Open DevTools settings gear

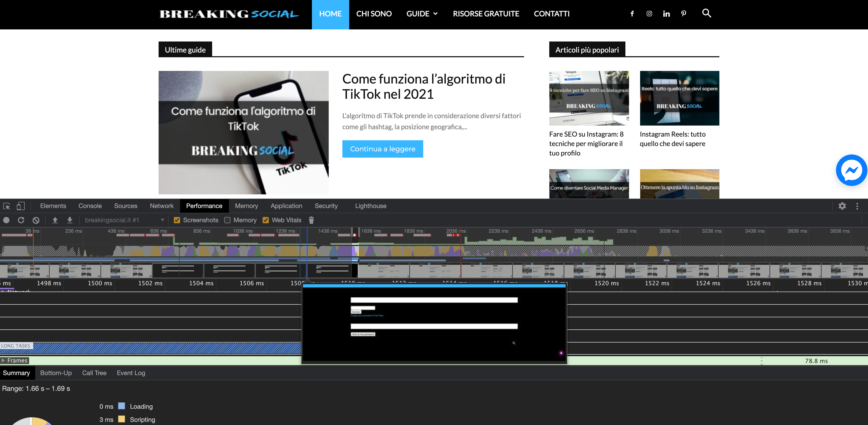(842, 206)
